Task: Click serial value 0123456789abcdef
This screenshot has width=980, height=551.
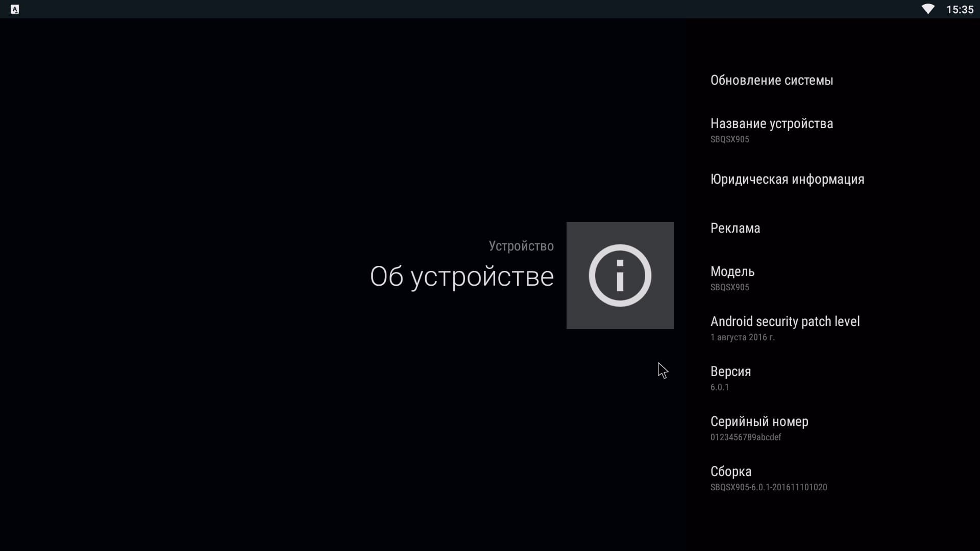Action: tap(745, 437)
